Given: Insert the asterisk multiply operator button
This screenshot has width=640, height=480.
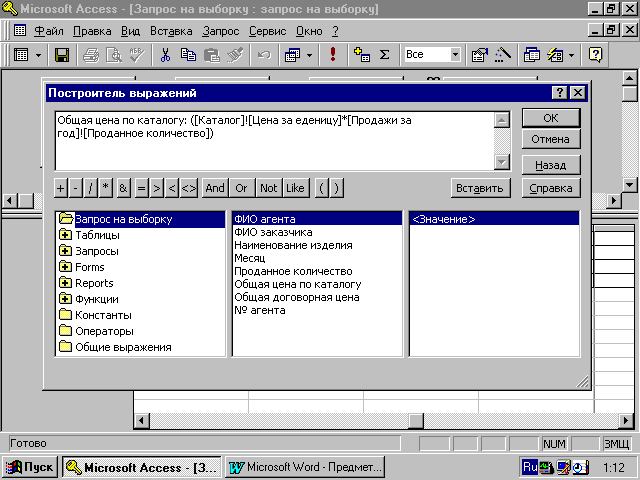Looking at the screenshot, I should coord(106,188).
